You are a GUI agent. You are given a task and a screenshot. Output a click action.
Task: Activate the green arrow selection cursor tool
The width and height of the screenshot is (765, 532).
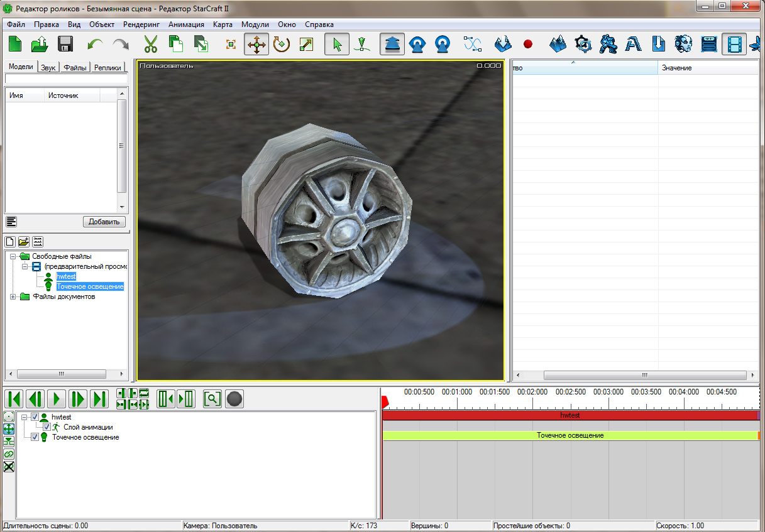337,45
